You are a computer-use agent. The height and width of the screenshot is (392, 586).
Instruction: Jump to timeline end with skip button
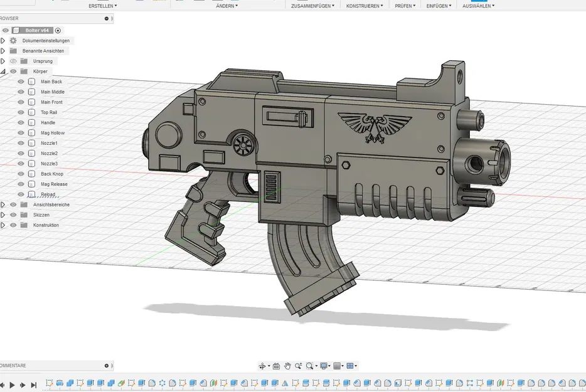tap(33, 384)
